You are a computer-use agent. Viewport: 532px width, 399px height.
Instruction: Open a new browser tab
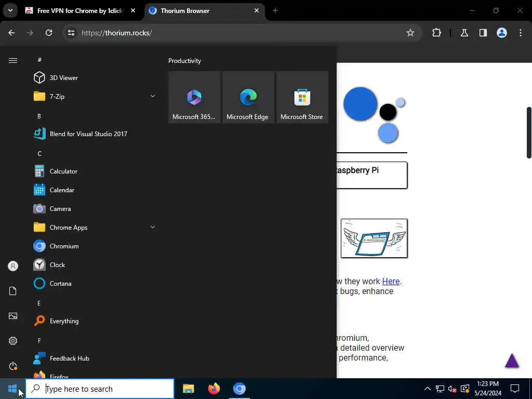pos(275,10)
